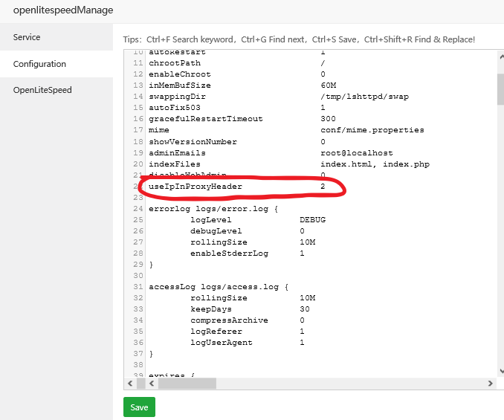504x420 pixels.
Task: Click the closing brace on line 29
Action: (151, 265)
